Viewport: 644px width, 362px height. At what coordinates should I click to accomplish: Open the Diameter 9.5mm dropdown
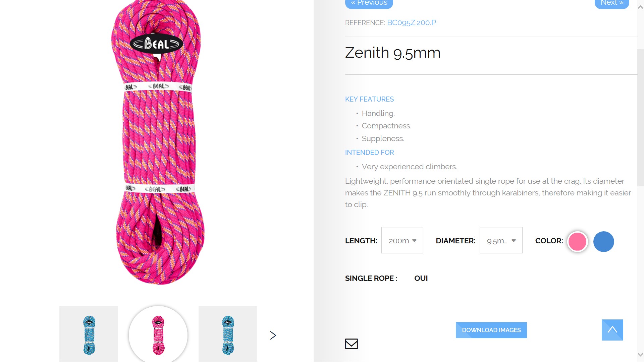click(501, 240)
